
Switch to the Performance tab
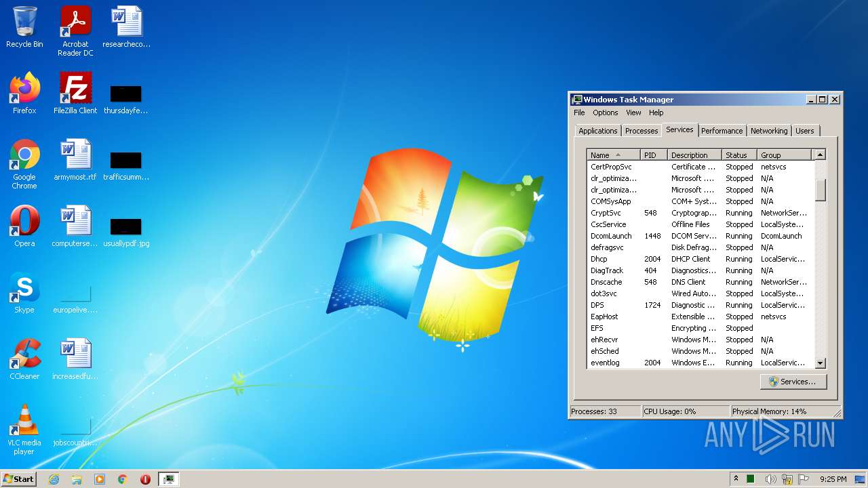pyautogui.click(x=722, y=131)
